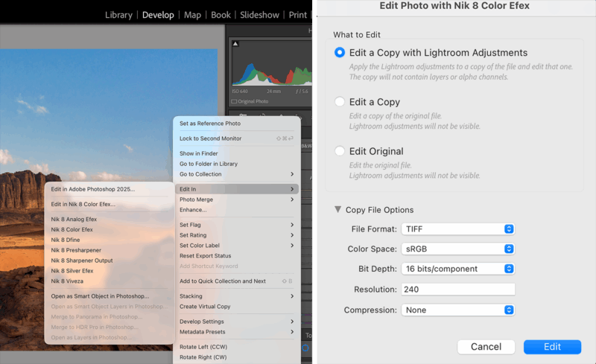Click the blue Edit button
Image resolution: width=596 pixels, height=364 pixels.
(x=552, y=347)
